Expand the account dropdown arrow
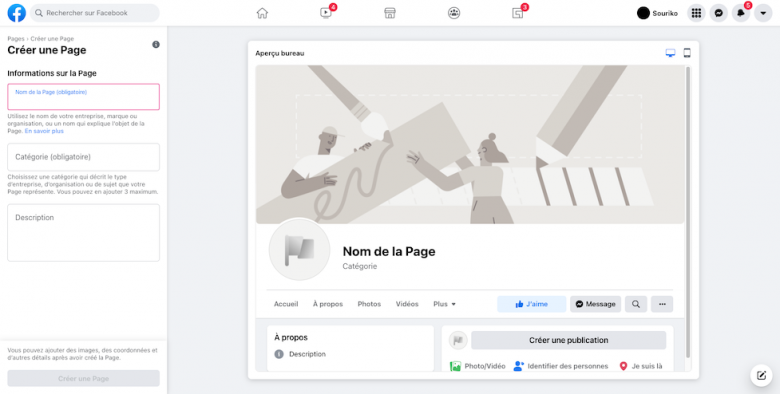This screenshot has width=780, height=394. point(763,13)
